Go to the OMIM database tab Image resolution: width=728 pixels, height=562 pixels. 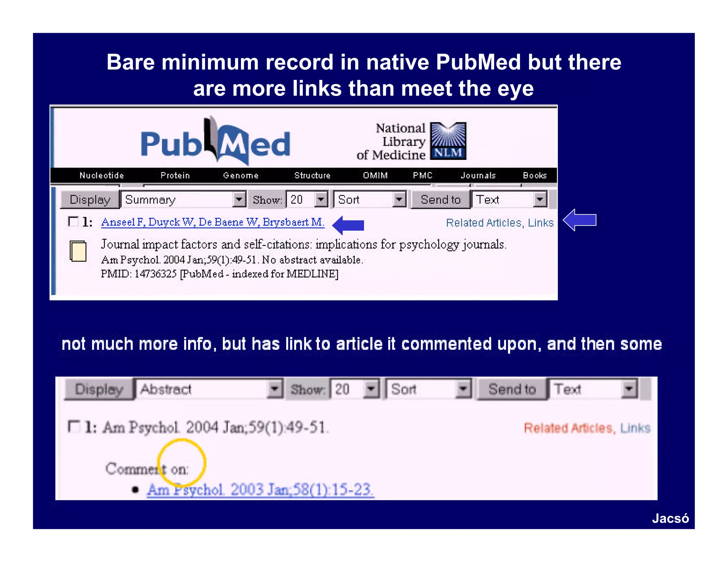click(375, 175)
